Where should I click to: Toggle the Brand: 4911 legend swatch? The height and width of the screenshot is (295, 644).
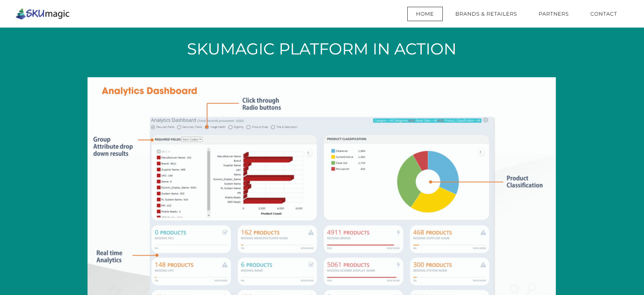(158, 164)
